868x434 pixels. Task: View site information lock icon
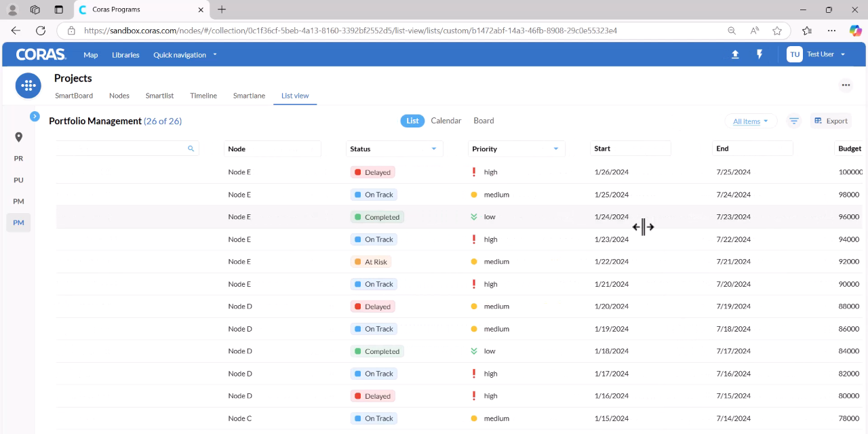click(71, 31)
